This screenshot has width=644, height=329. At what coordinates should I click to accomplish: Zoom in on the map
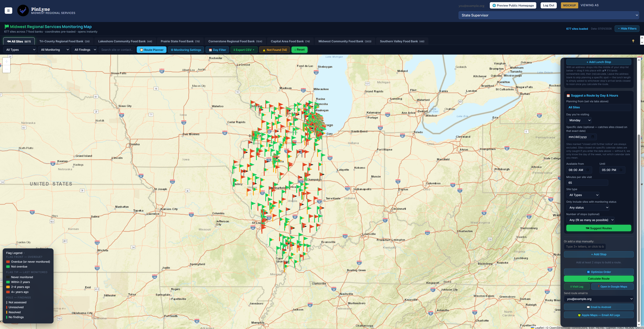coord(7,61)
